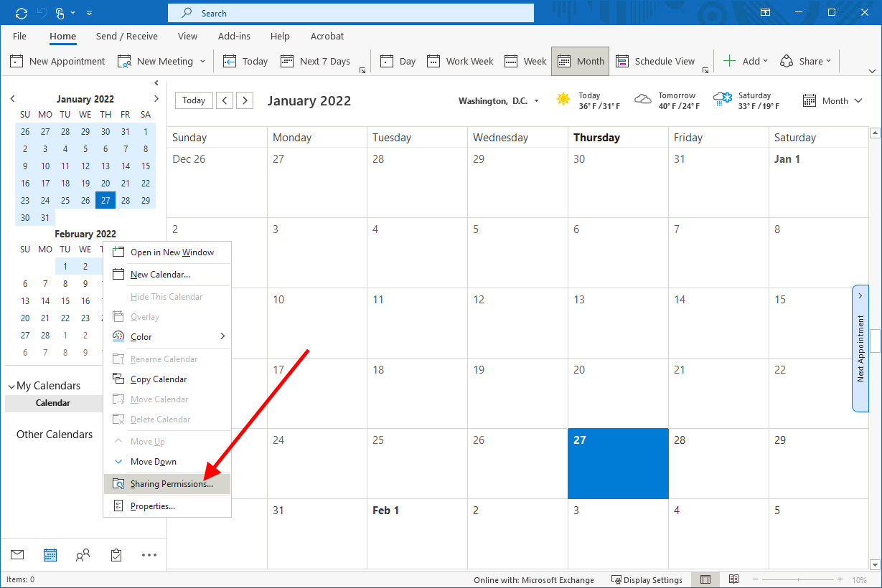The width and height of the screenshot is (882, 588).
Task: Open Ribbon Display Options icon
Action: 766,13
